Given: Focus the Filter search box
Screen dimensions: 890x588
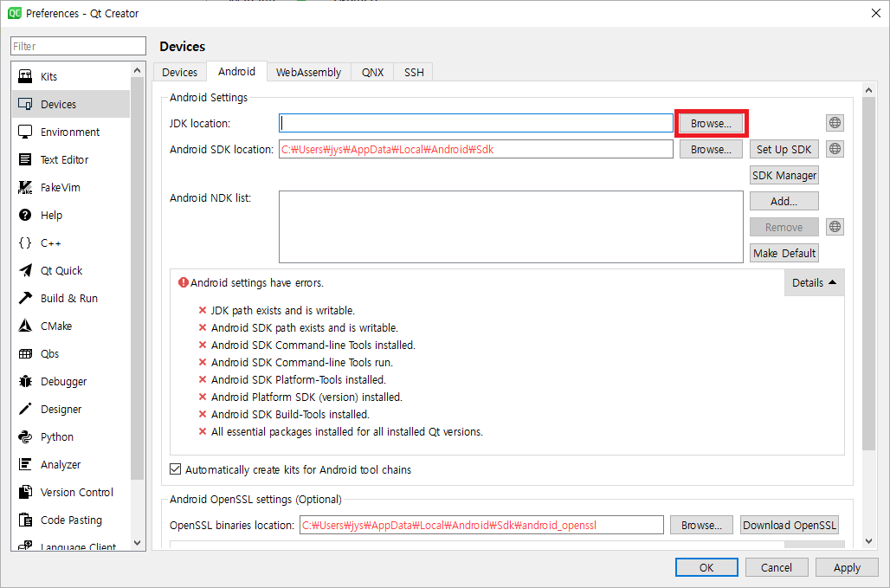Looking at the screenshot, I should pyautogui.click(x=78, y=46).
